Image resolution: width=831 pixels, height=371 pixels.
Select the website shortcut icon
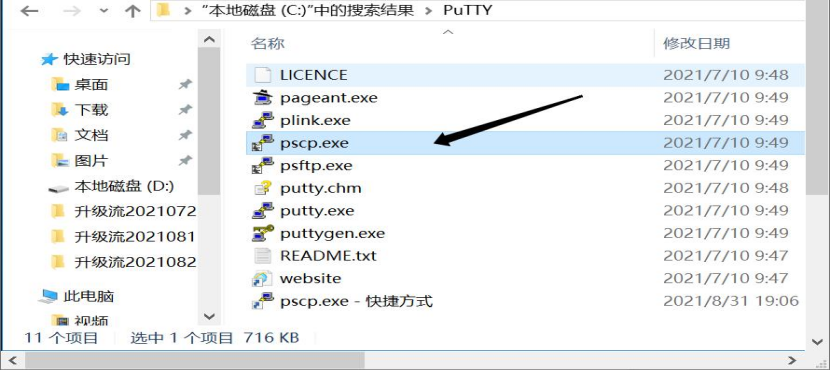[x=263, y=279]
